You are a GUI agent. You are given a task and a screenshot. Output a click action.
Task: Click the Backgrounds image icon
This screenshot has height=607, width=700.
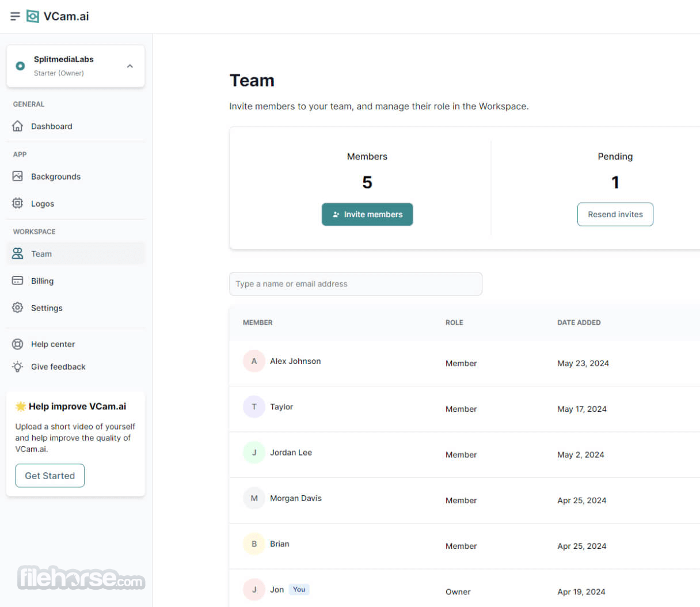tap(18, 176)
